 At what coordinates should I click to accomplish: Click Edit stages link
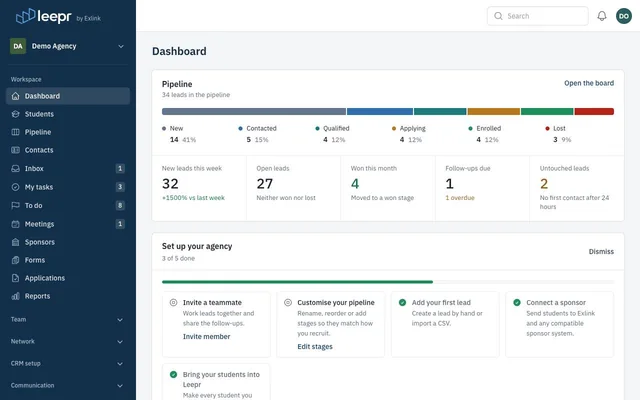pyautogui.click(x=315, y=347)
